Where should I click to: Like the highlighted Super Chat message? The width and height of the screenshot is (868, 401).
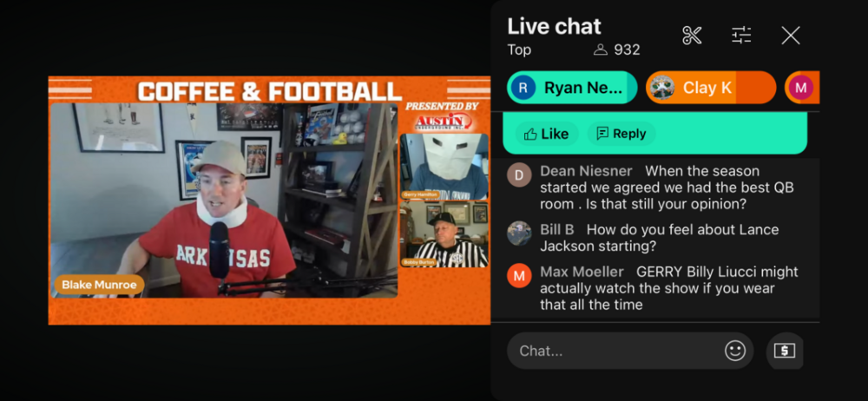(x=546, y=134)
